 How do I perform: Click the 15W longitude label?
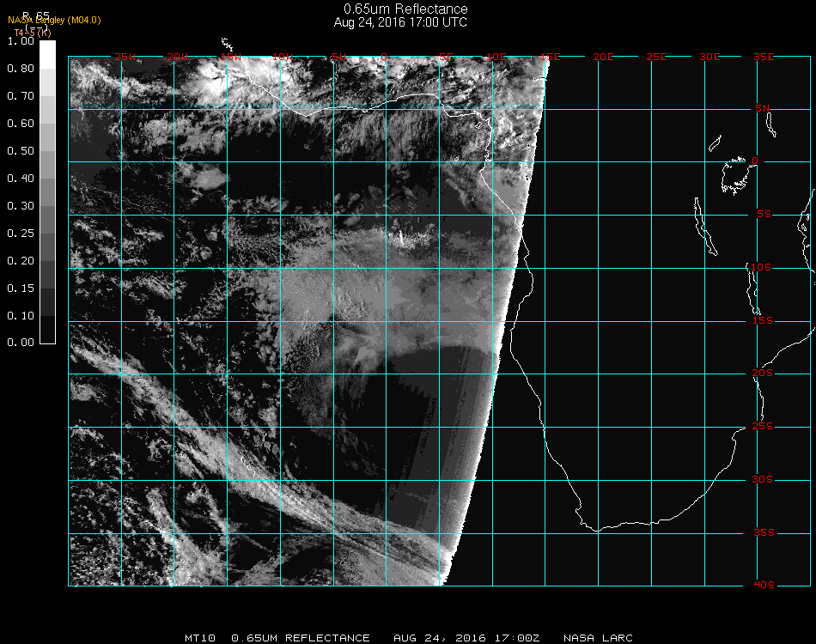pos(230,57)
